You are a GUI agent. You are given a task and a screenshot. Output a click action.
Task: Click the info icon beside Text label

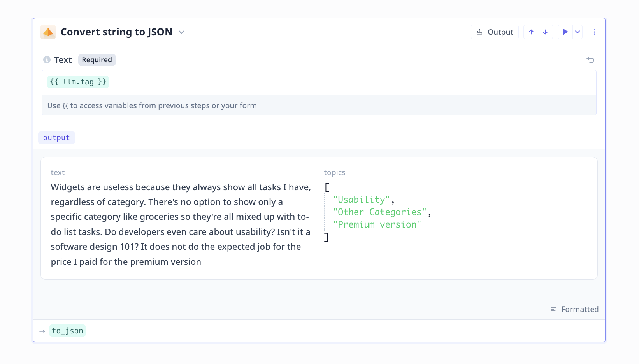pyautogui.click(x=47, y=59)
